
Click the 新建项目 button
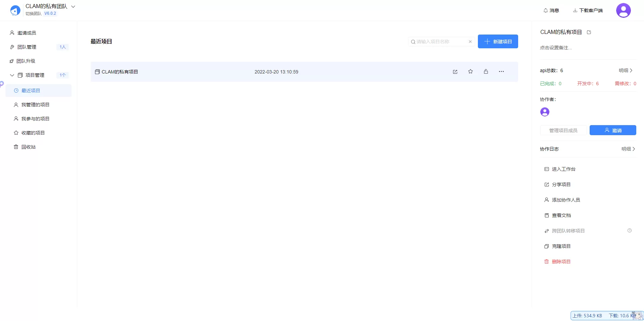498,41
